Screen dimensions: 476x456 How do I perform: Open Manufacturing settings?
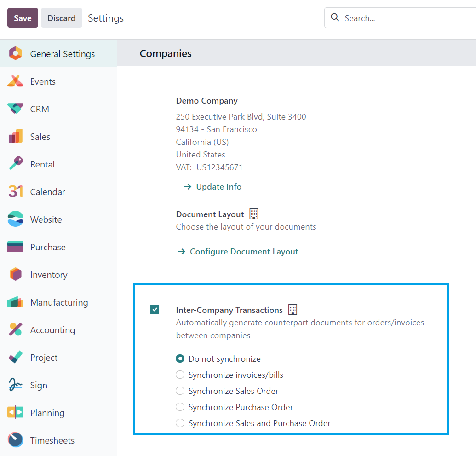point(58,302)
